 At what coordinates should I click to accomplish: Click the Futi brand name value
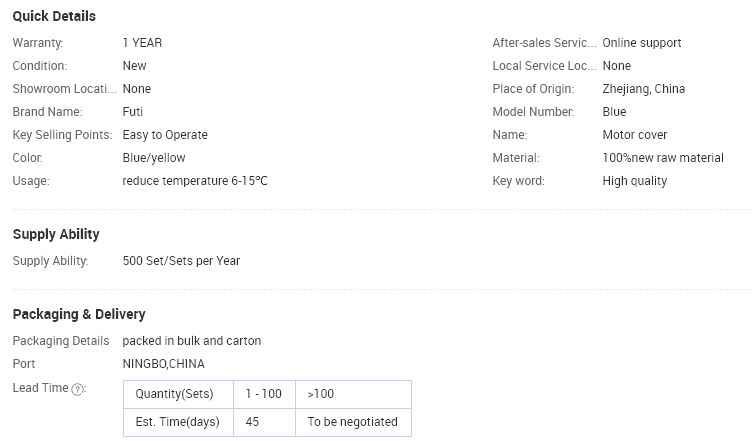click(x=132, y=112)
